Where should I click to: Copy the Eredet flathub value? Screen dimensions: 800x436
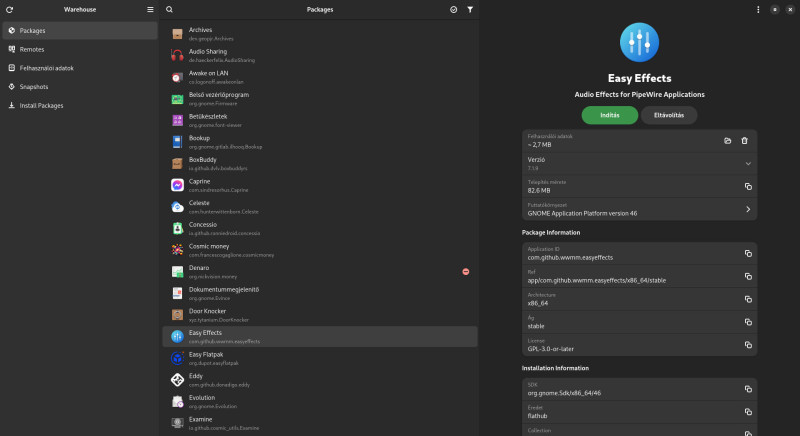(x=748, y=412)
